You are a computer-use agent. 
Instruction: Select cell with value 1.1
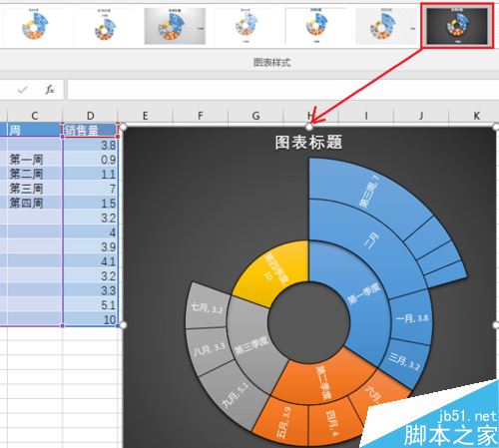[90, 174]
